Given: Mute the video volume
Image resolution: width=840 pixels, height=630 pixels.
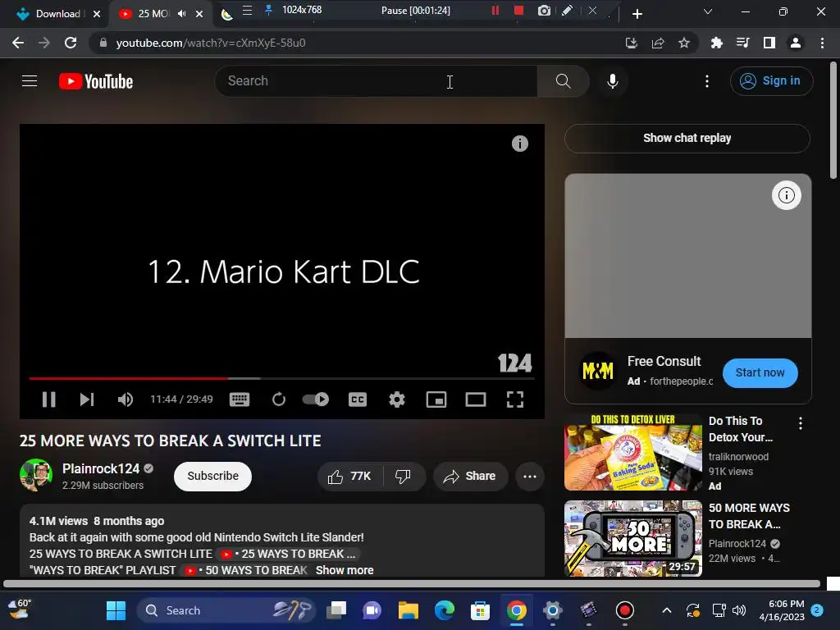Looking at the screenshot, I should [x=126, y=399].
